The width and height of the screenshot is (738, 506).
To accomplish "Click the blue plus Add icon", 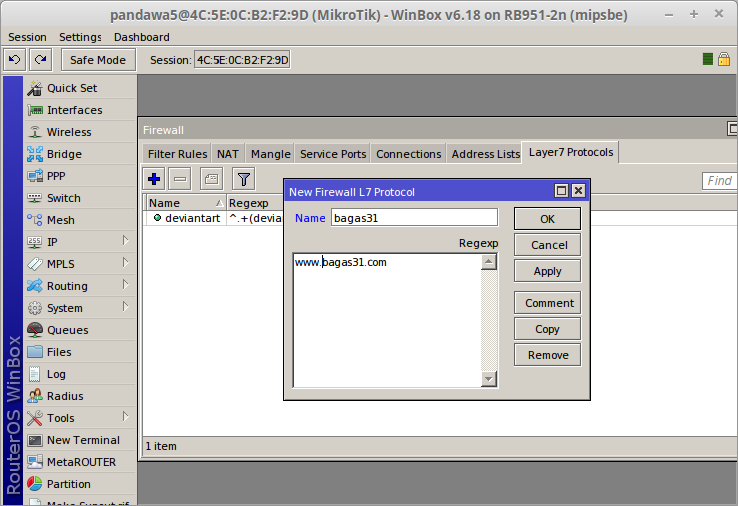I will pyautogui.click(x=154, y=179).
